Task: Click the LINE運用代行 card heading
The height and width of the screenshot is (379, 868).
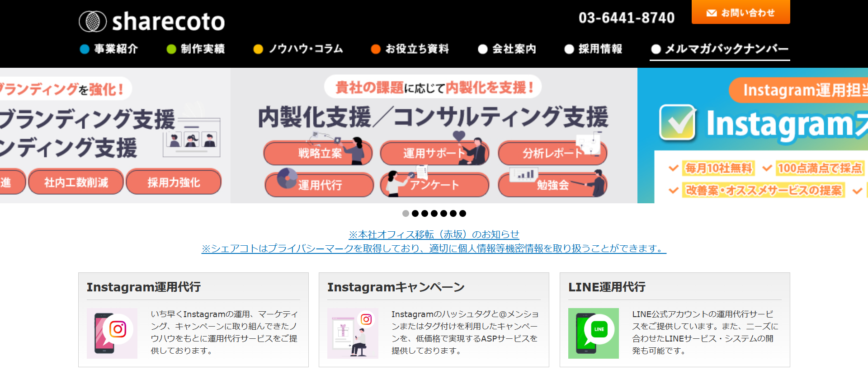Action: point(607,287)
